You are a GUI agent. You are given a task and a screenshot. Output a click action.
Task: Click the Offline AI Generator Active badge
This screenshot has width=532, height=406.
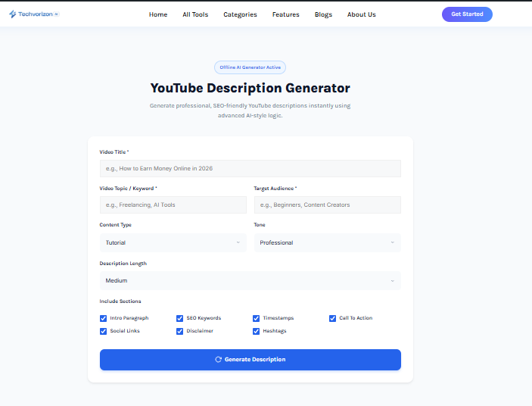tap(250, 67)
